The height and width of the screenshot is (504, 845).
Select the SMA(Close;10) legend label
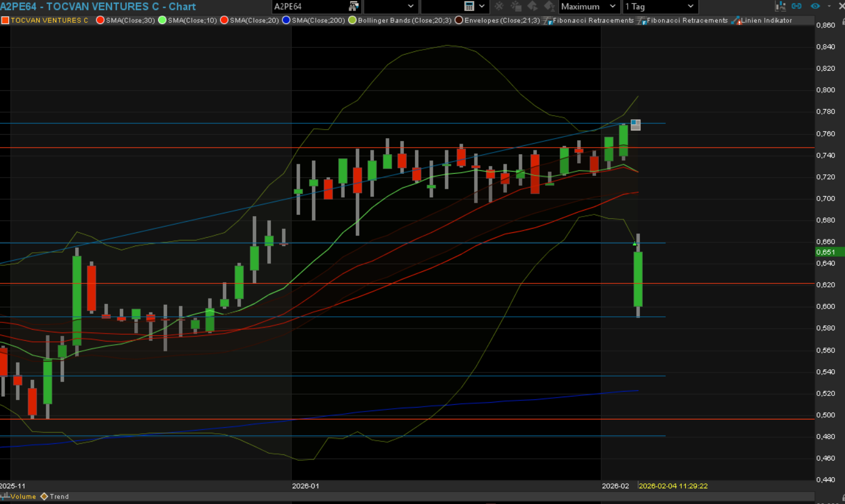click(192, 21)
